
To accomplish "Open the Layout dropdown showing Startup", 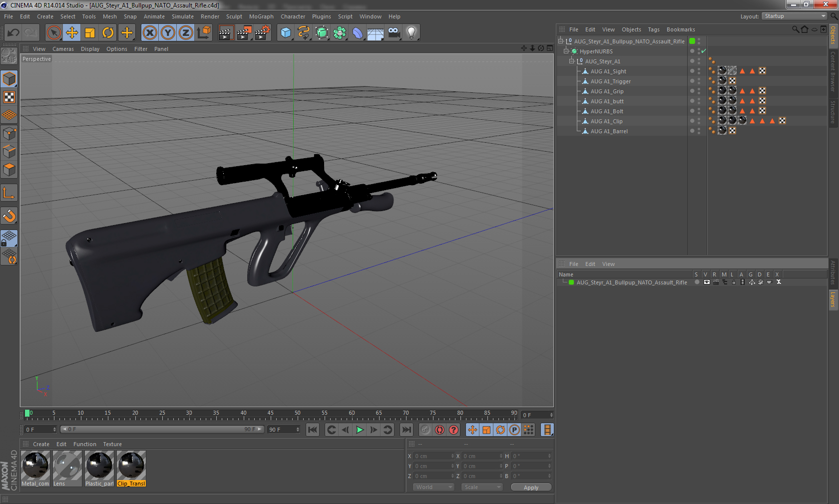I will [794, 16].
